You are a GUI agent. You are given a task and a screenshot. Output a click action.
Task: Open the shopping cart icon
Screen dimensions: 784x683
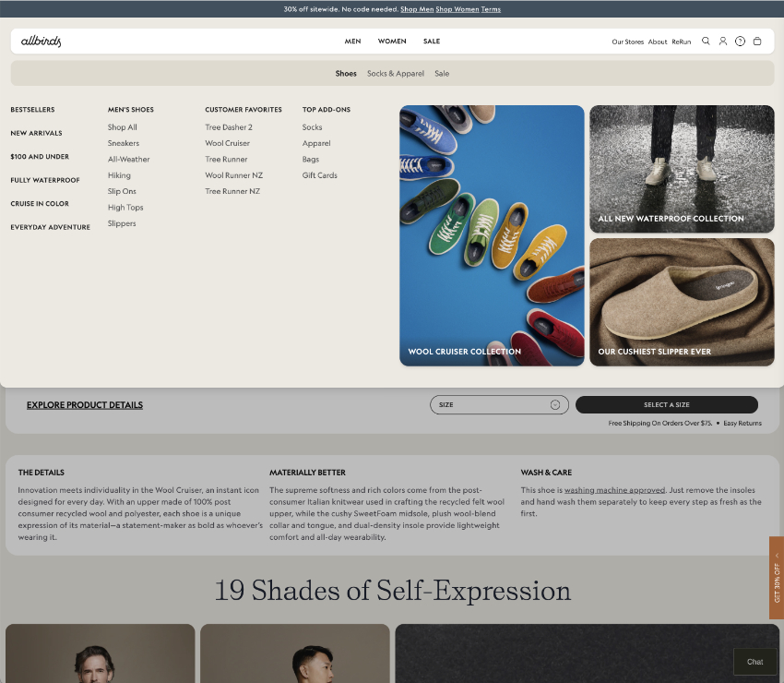pos(757,42)
